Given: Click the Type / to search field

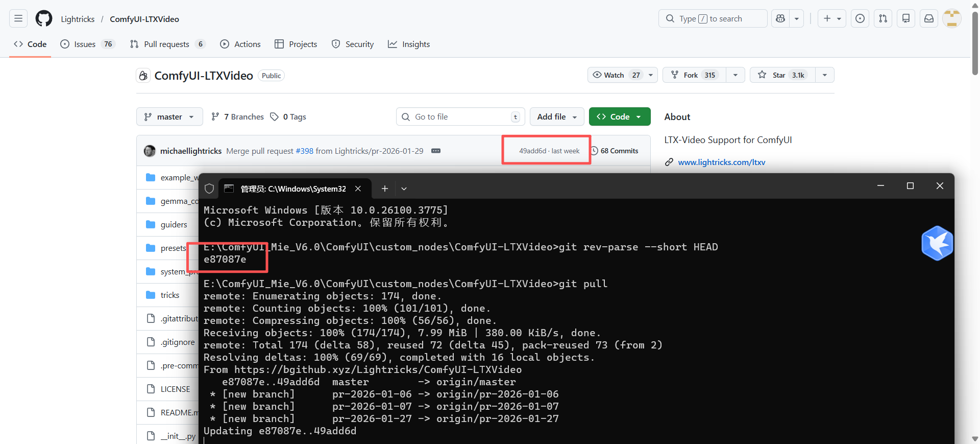Looking at the screenshot, I should pyautogui.click(x=713, y=19).
